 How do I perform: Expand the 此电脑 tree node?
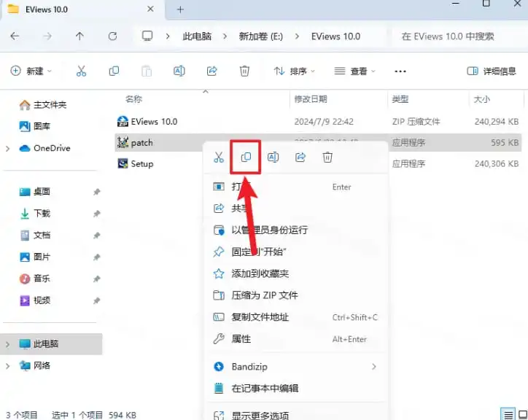(x=8, y=344)
